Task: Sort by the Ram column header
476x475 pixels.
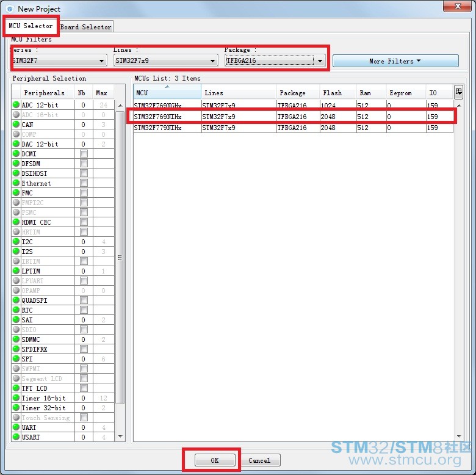Action: coord(370,93)
